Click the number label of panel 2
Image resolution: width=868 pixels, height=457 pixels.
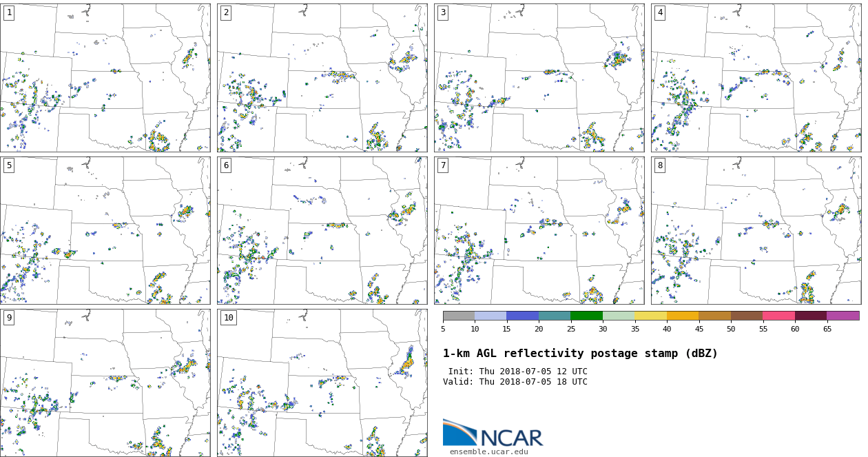click(x=226, y=13)
